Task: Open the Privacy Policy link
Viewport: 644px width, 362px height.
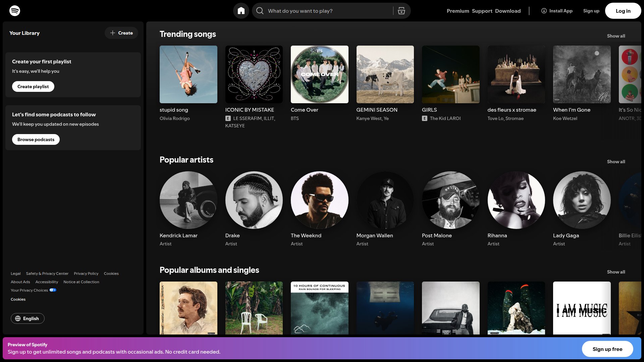Action: 86,274
